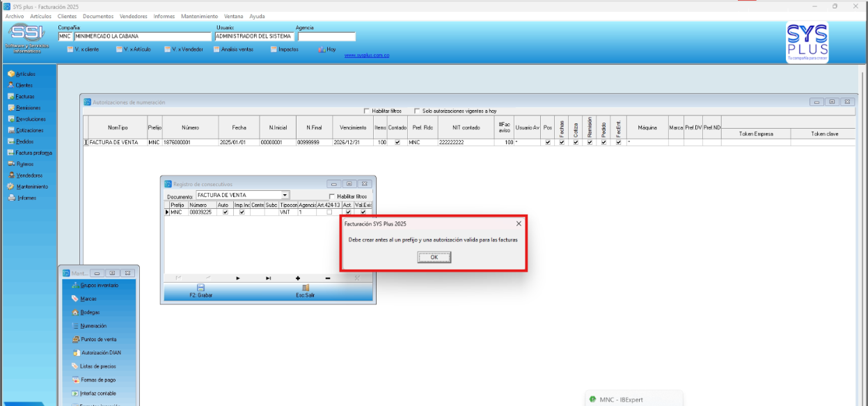This screenshot has width=868, height=406.
Task: Delete record with the minus navigator button
Action: (x=328, y=278)
